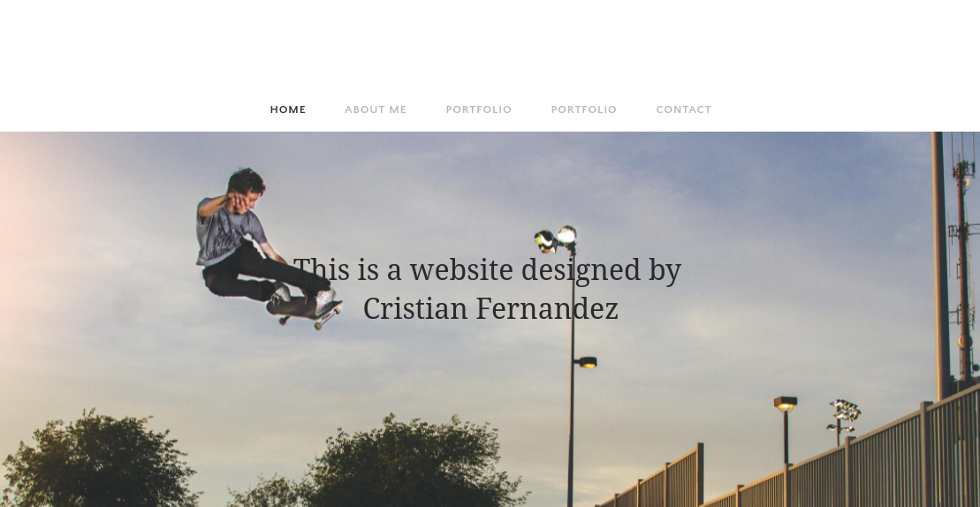Screen dimensions: 980x507
Task: Open the CONTACT navigation link
Action: tap(684, 110)
